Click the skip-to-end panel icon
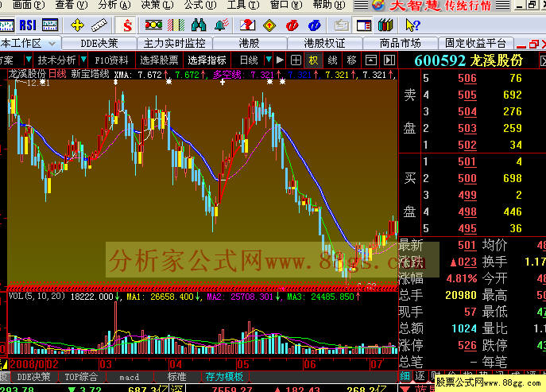Viewport: 546px width, 392px height. pyautogui.click(x=389, y=60)
